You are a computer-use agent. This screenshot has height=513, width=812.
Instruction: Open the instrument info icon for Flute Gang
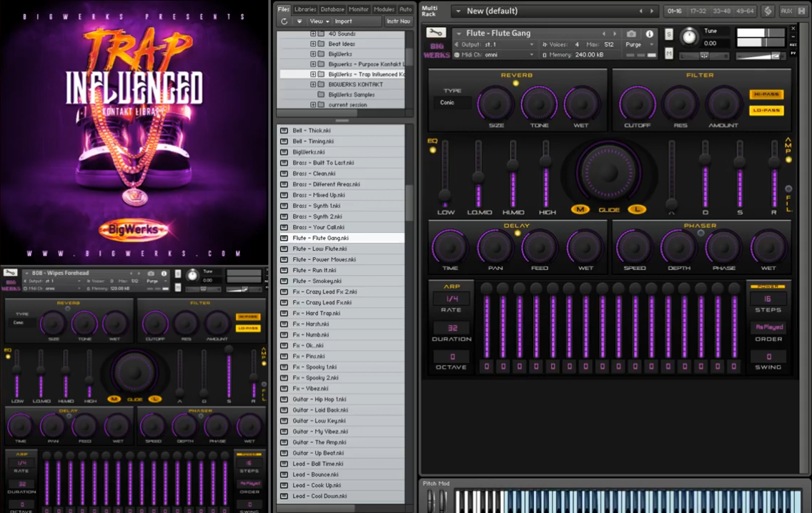tap(650, 34)
